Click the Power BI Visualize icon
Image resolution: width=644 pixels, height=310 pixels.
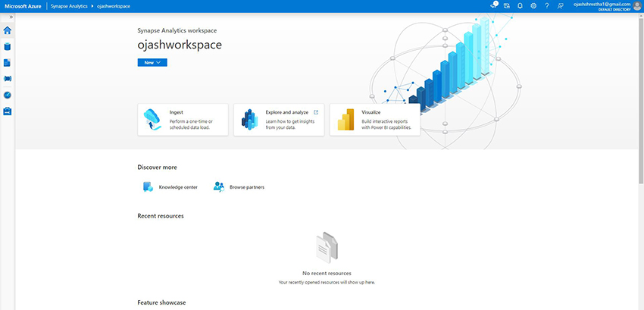345,120
